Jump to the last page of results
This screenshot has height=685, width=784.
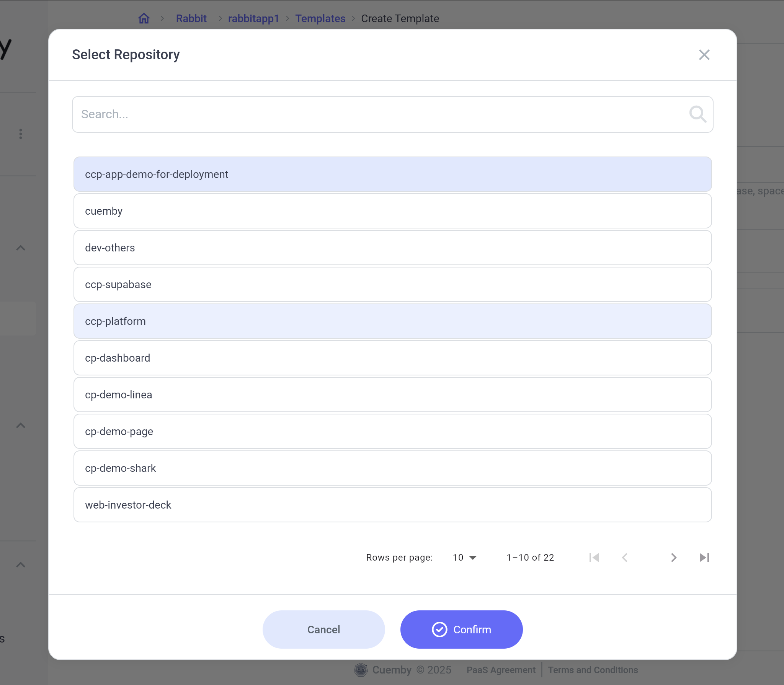704,558
